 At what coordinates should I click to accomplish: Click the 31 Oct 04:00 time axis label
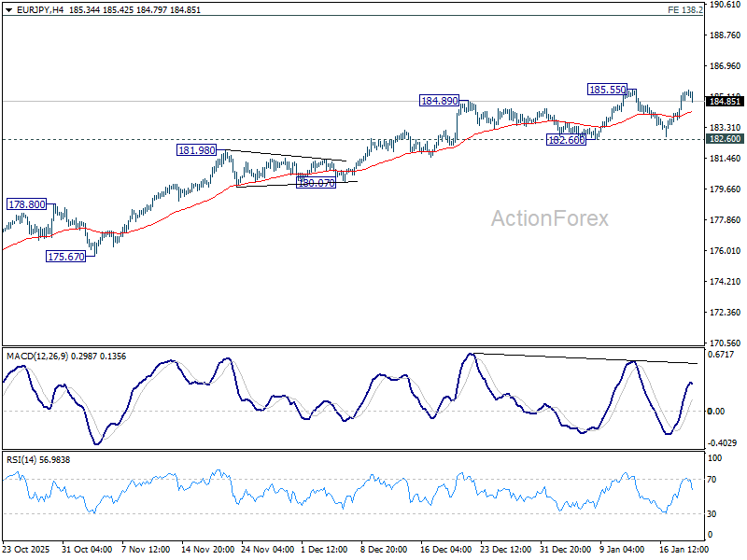(x=87, y=550)
